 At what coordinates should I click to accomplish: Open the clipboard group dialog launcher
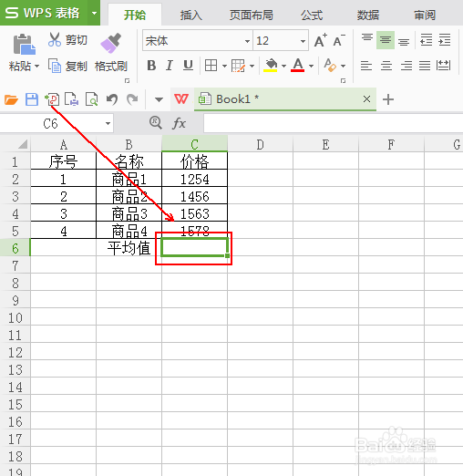(x=128, y=80)
